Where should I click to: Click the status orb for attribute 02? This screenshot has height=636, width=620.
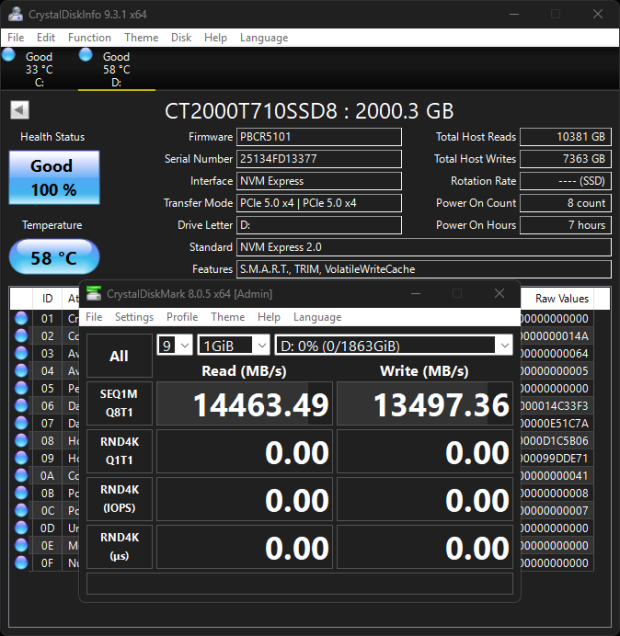pos(21,336)
